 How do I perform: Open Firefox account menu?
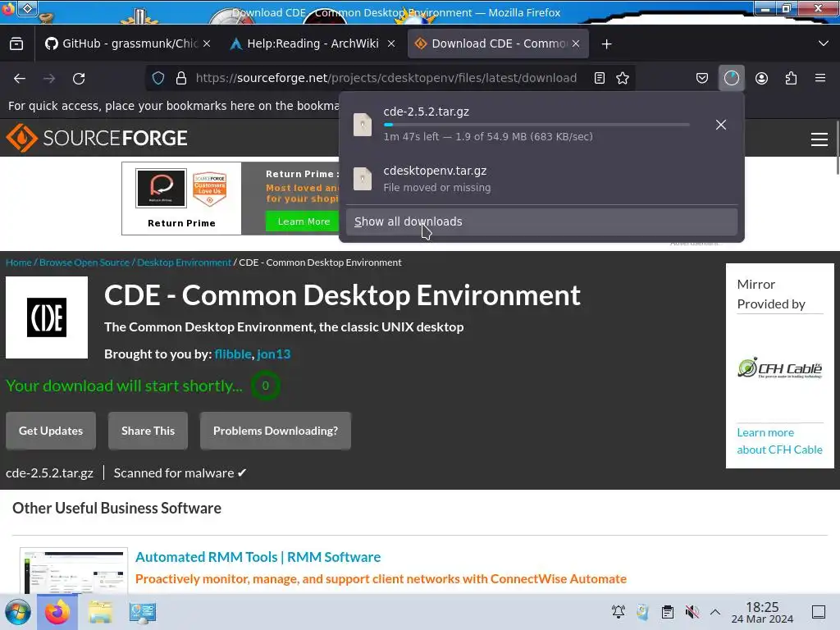(x=761, y=78)
